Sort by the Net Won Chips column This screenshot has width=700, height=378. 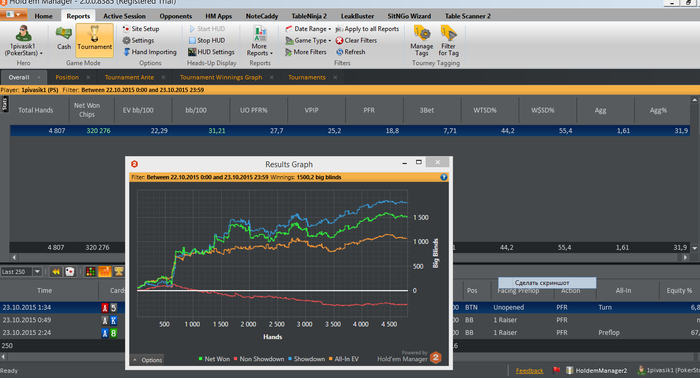pyautogui.click(x=87, y=110)
